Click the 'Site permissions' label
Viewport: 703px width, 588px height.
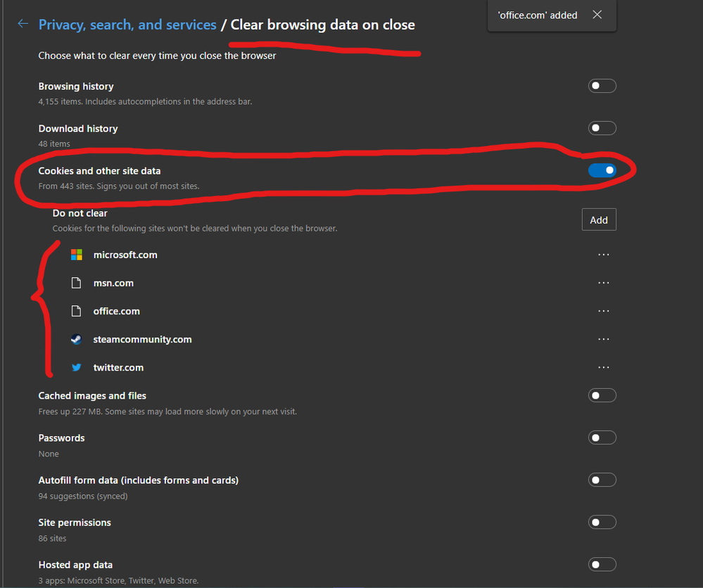(x=75, y=523)
